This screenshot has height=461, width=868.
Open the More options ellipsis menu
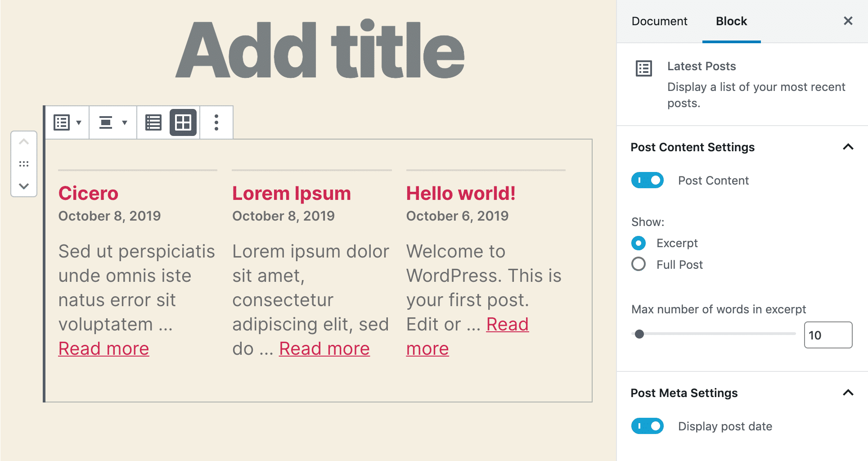coord(216,122)
